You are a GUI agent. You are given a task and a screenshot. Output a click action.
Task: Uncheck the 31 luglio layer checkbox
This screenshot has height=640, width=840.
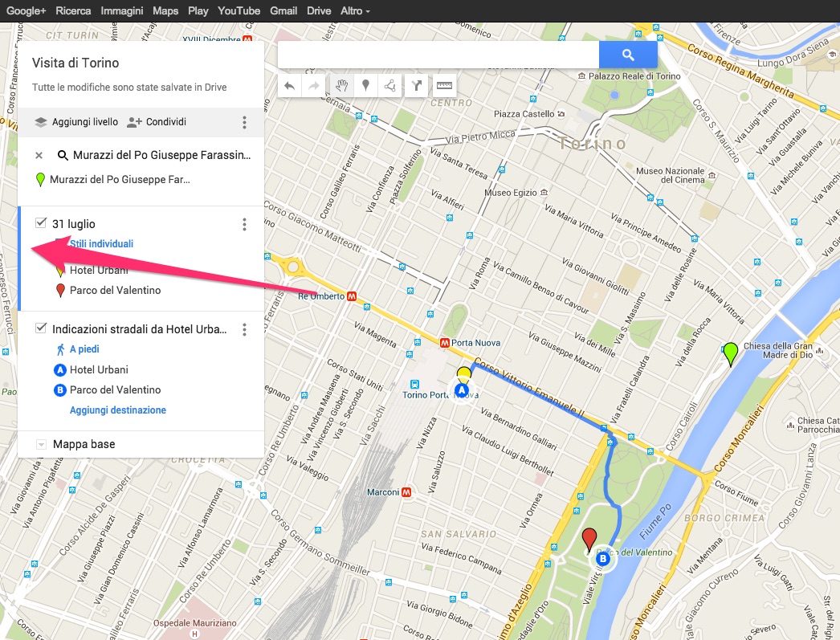point(41,223)
